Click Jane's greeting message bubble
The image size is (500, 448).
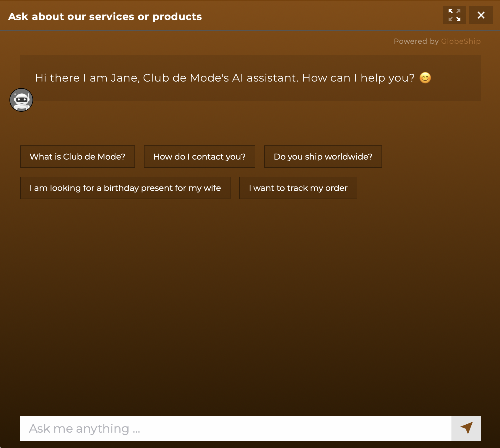(251, 78)
